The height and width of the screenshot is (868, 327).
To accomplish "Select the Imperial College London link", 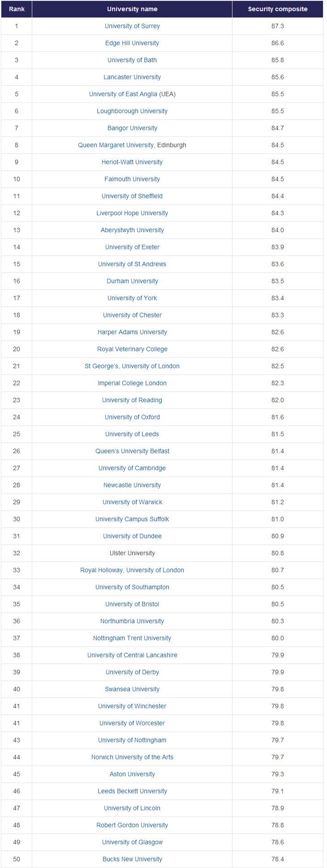I will tap(132, 383).
